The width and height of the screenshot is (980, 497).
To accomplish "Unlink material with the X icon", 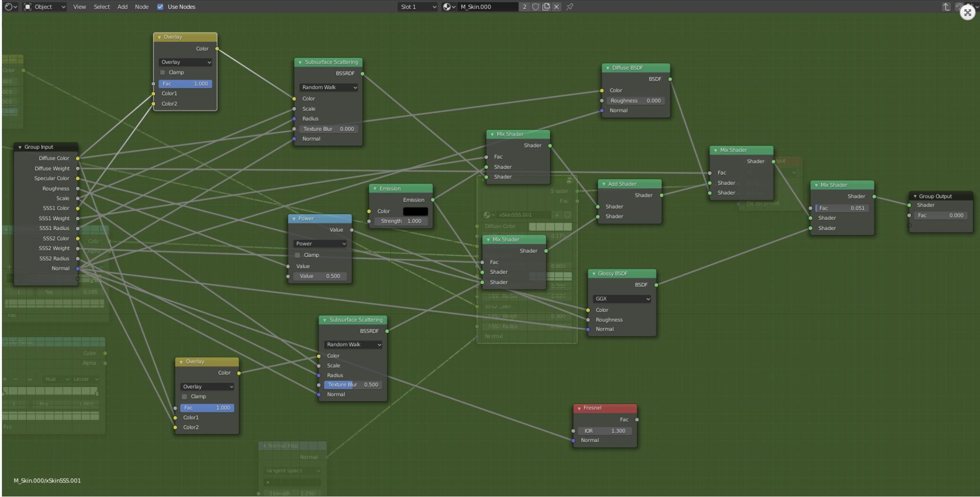I will pyautogui.click(x=557, y=7).
